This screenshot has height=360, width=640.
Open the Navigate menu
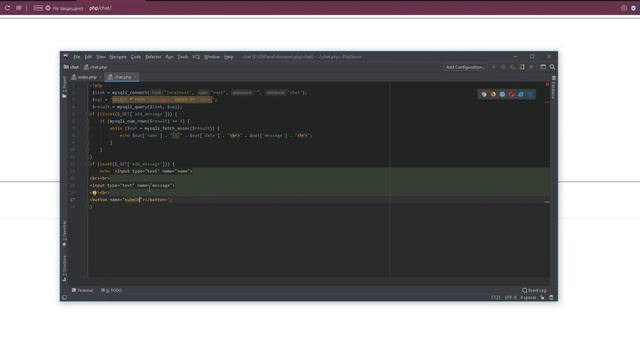(118, 57)
